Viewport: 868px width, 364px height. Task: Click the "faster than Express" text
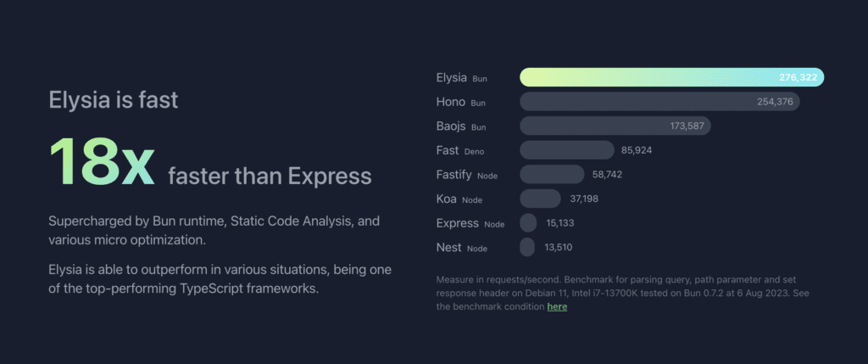click(270, 176)
